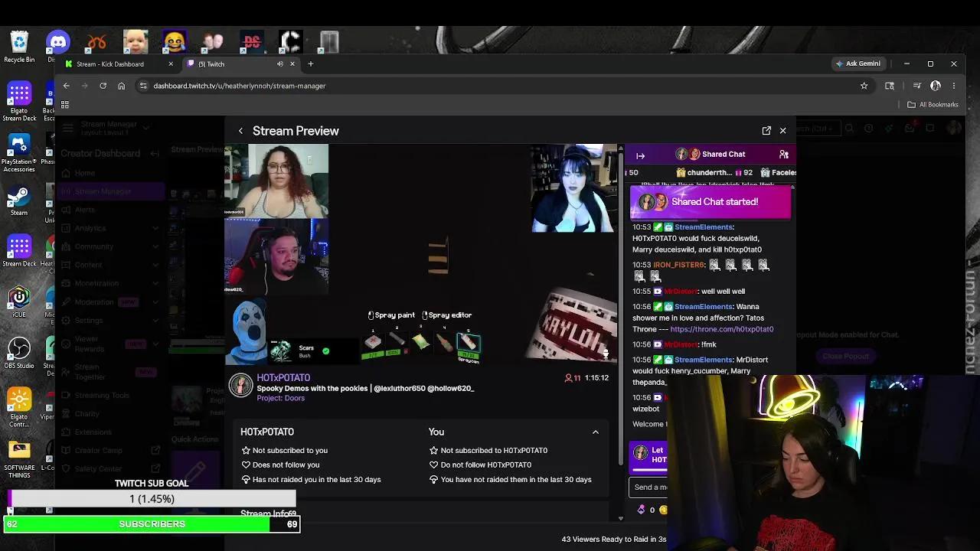The image size is (980, 551).
Task: Open the Chrome profile avatar
Action: click(936, 86)
